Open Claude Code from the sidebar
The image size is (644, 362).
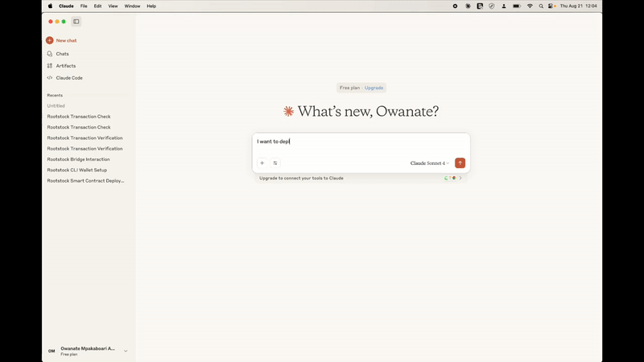pyautogui.click(x=50, y=78)
